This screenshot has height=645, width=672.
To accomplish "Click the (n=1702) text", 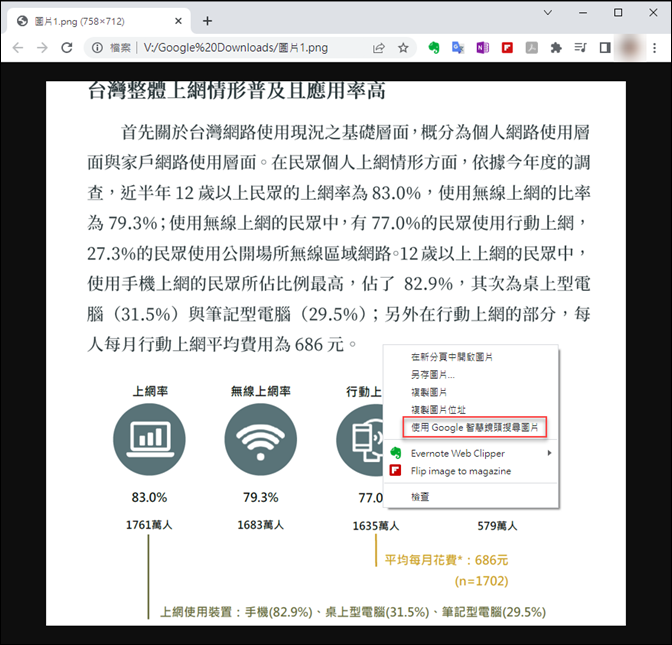I will click(x=481, y=581).
